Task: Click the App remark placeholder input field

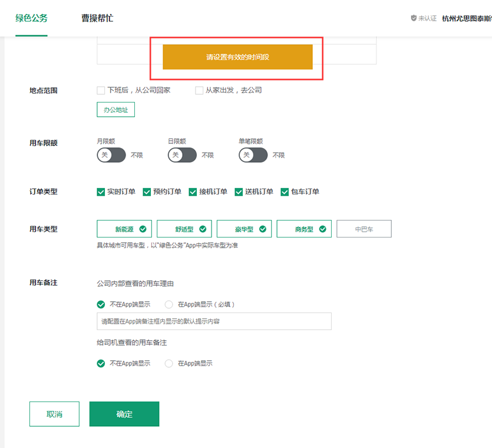Action: coord(214,321)
